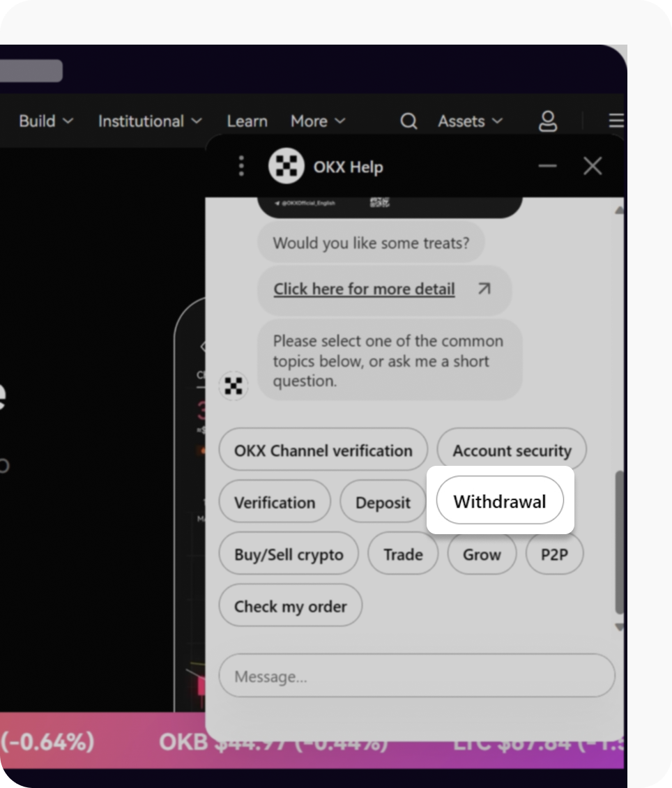The image size is (672, 788).
Task: Select the P2P topic button
Action: pos(554,554)
